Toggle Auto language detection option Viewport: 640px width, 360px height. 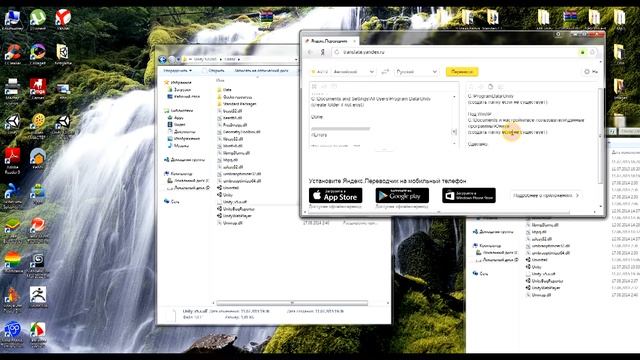tap(319, 72)
